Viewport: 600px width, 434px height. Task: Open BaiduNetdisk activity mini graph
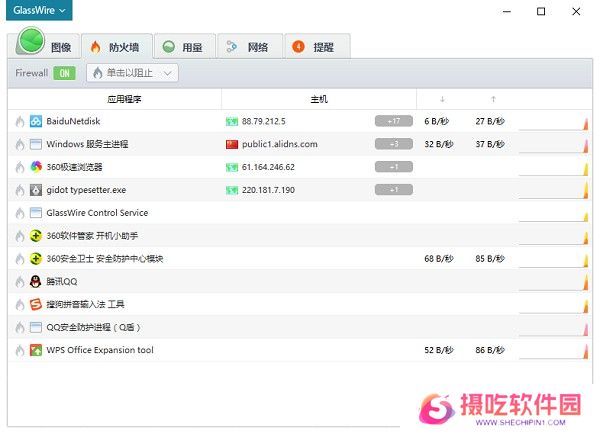point(554,124)
